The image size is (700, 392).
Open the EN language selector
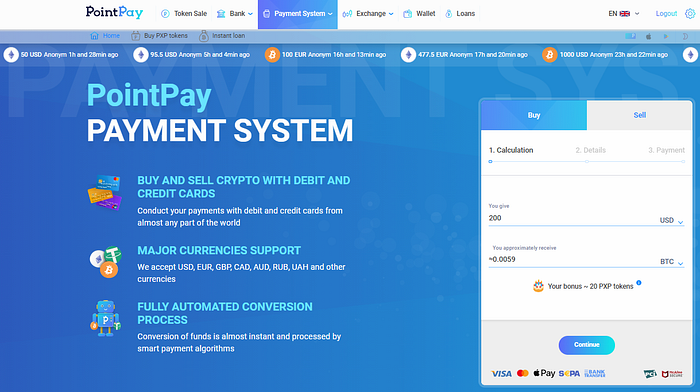tap(624, 14)
